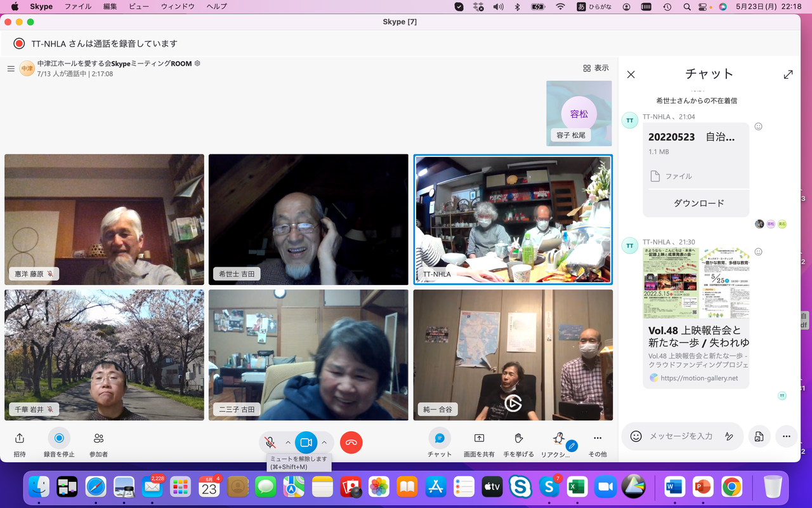812x508 pixels.
Task: Open the Apple menu
Action: [x=15, y=6]
